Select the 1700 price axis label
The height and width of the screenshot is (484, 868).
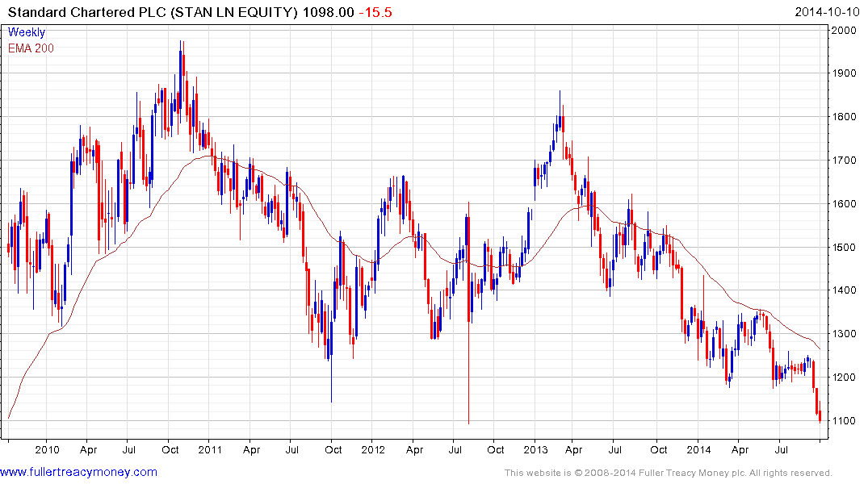pos(845,161)
